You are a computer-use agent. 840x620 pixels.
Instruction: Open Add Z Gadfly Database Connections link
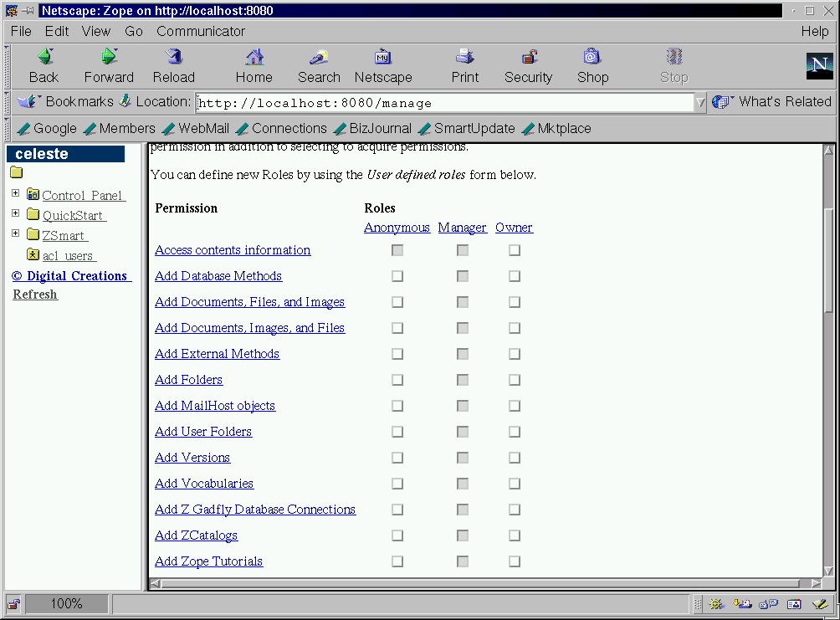pyautogui.click(x=255, y=509)
